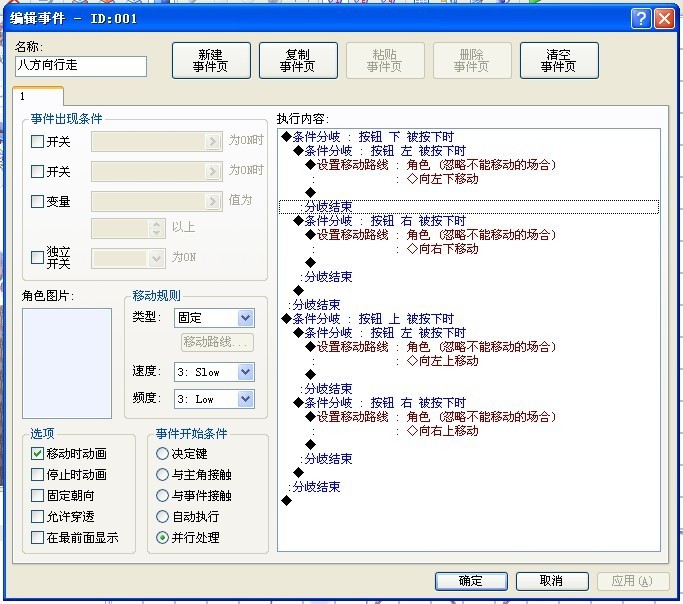Check 在最前面显示 option

tap(37, 537)
